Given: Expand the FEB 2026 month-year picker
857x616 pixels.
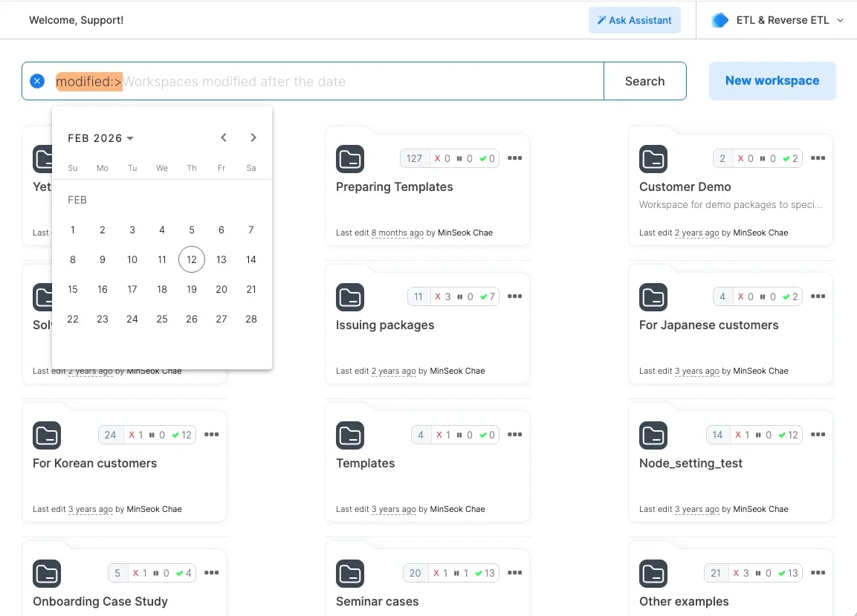Looking at the screenshot, I should [100, 138].
